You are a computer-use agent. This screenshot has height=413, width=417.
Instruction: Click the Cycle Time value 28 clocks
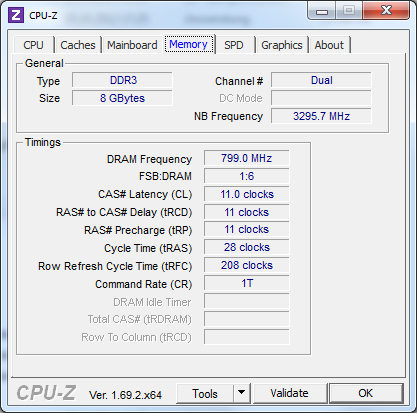pos(247,247)
